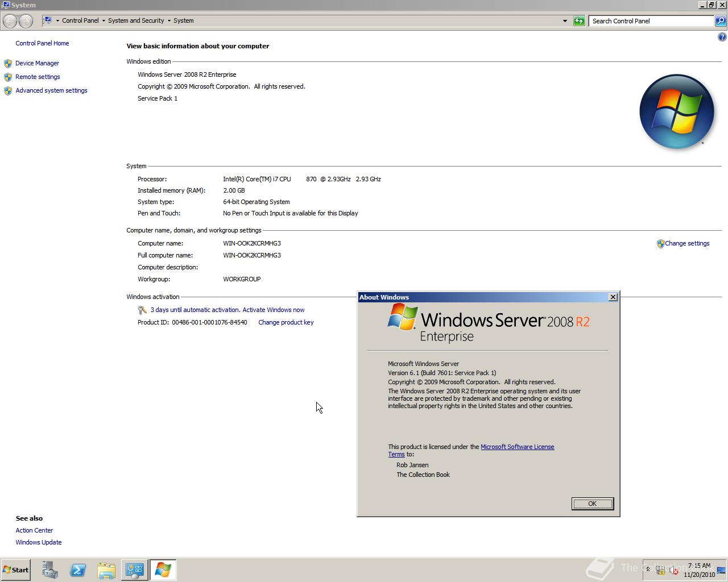Click the Back navigation arrow
Image resolution: width=728 pixels, height=582 pixels.
coord(10,21)
